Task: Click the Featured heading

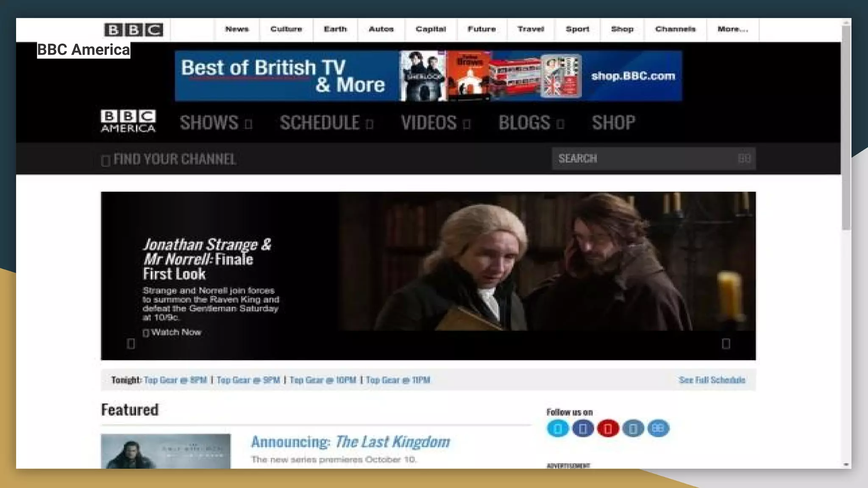Action: coord(130,410)
